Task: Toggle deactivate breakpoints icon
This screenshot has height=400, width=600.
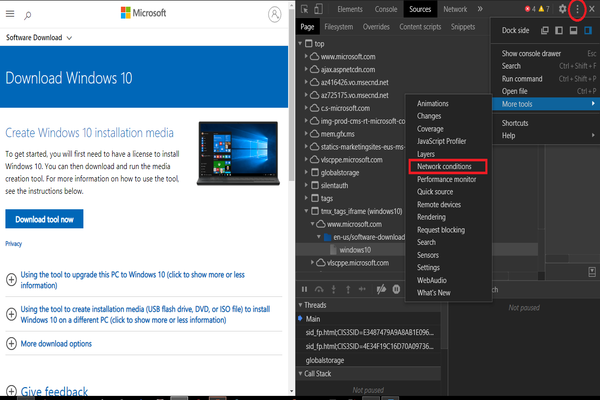Action: coord(381,289)
